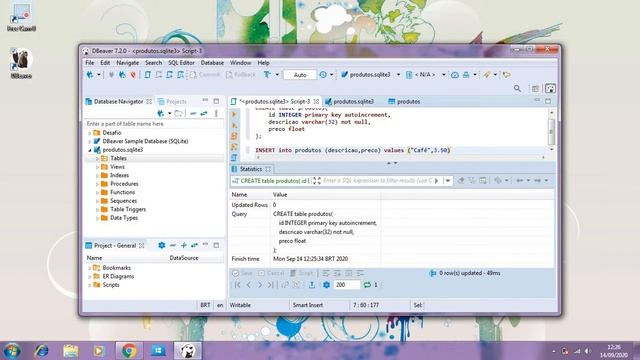Click the fetch size 200 field
Screen dimensions: 640x360
coord(347,285)
